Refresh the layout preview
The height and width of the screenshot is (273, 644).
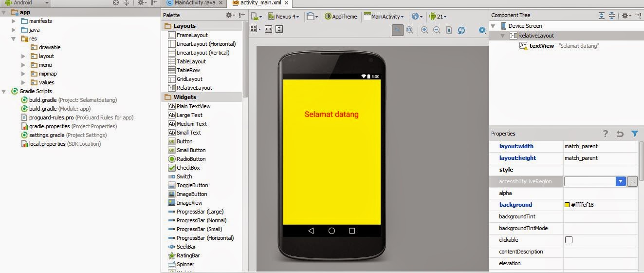(x=461, y=30)
